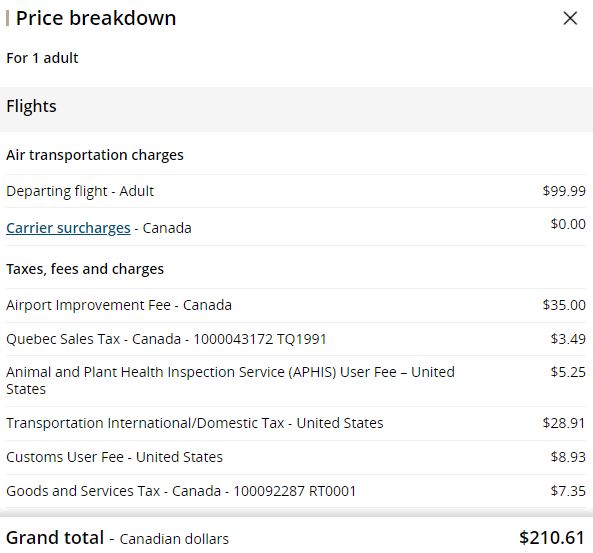Click the Taxes, fees and charges heading

click(85, 269)
